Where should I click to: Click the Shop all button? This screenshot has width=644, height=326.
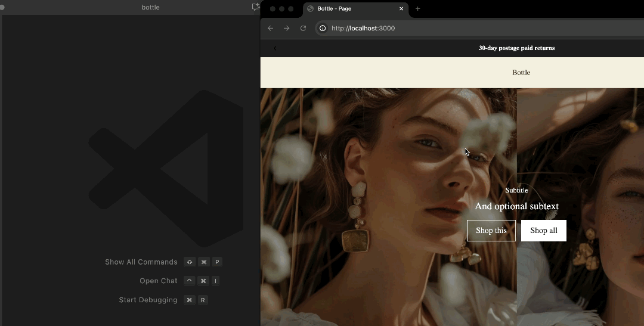tap(543, 231)
